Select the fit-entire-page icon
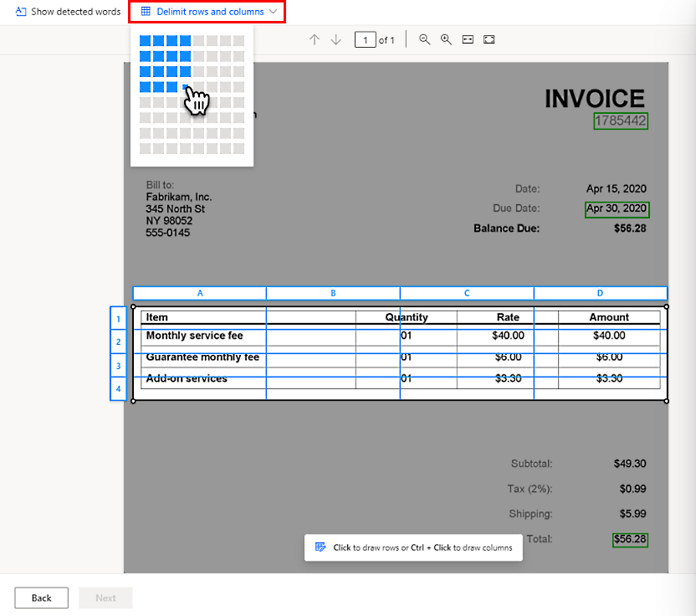696x616 pixels. (x=489, y=39)
